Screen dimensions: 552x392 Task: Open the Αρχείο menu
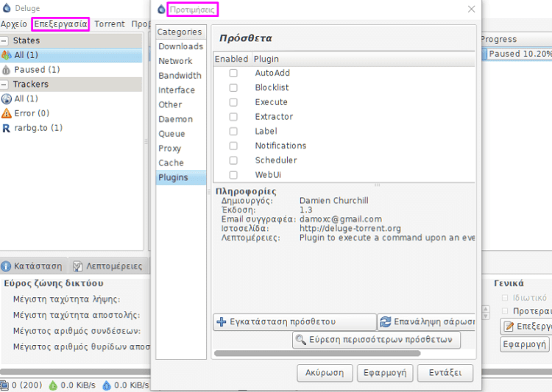point(14,24)
